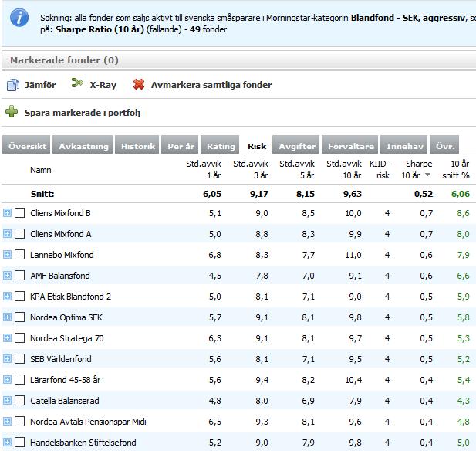Tick the Cliens Mixfond B checkbox
The height and width of the screenshot is (451, 476).
click(20, 212)
